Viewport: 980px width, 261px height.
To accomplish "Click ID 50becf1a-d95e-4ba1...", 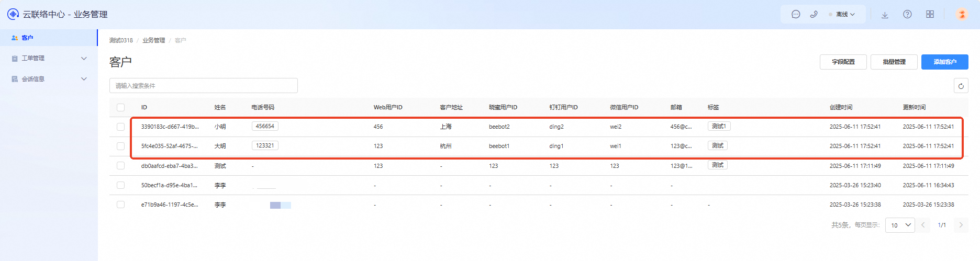I will (169, 185).
